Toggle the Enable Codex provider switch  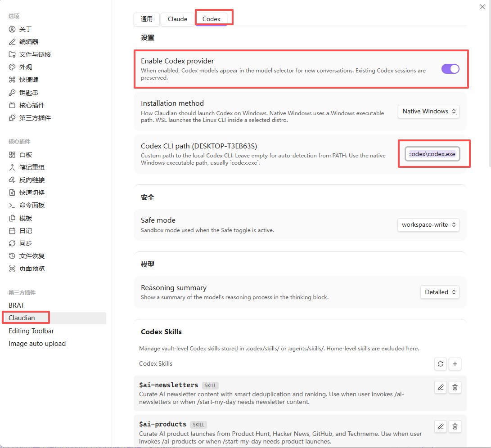(x=450, y=69)
